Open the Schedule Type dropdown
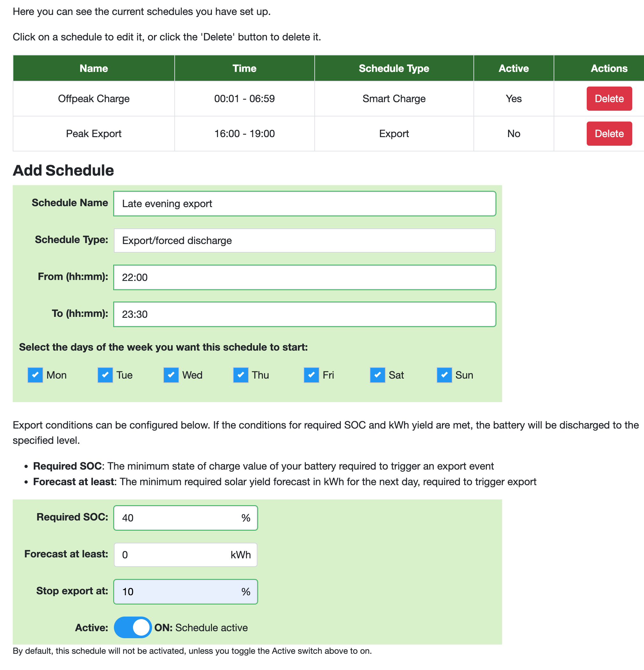Viewport: 644px width, 670px height. pyautogui.click(x=304, y=240)
